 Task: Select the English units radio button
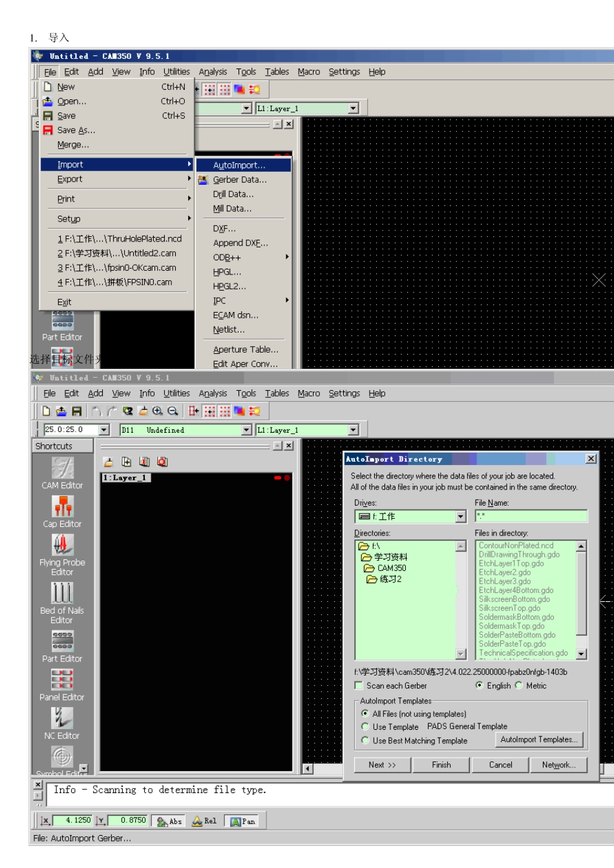(x=479, y=685)
